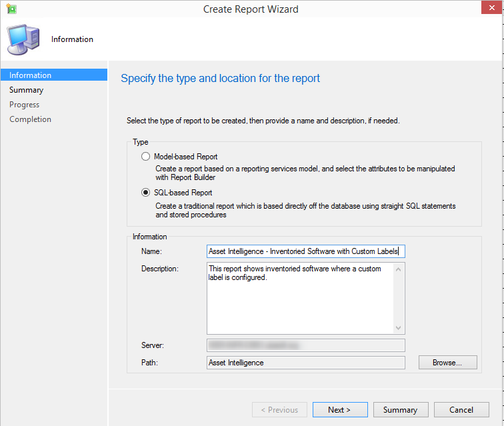This screenshot has width=504, height=426.
Task: Click the 'Path:' label
Action: 149,363
